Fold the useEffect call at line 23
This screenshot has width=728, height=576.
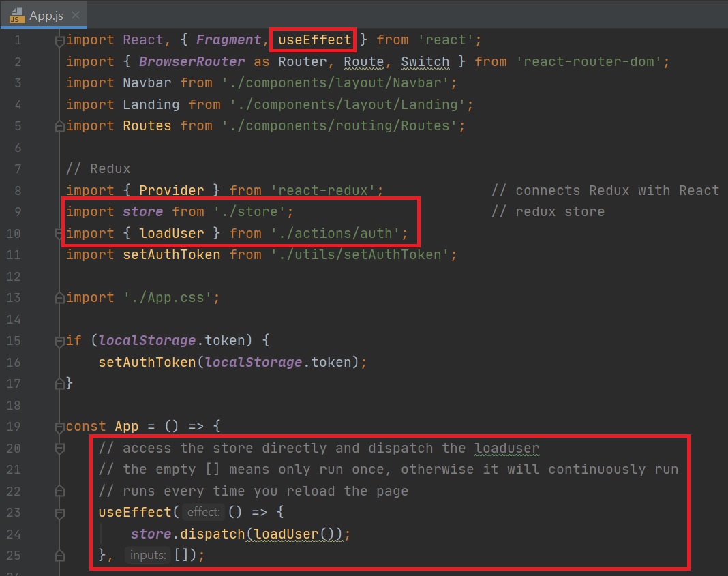[60, 513]
